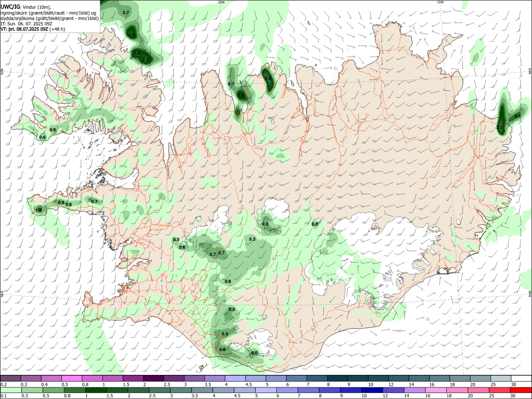
Task: Select the light pink 16–18 lower legend swatch
Action: (x=435, y=390)
